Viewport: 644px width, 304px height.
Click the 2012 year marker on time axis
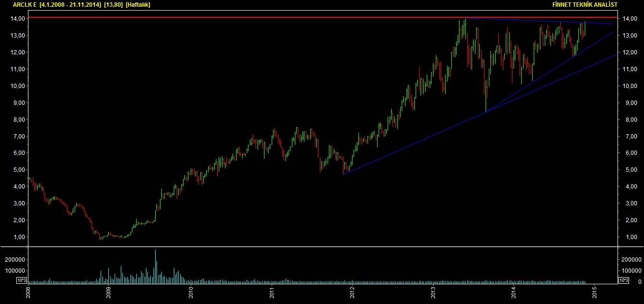pos(353,293)
